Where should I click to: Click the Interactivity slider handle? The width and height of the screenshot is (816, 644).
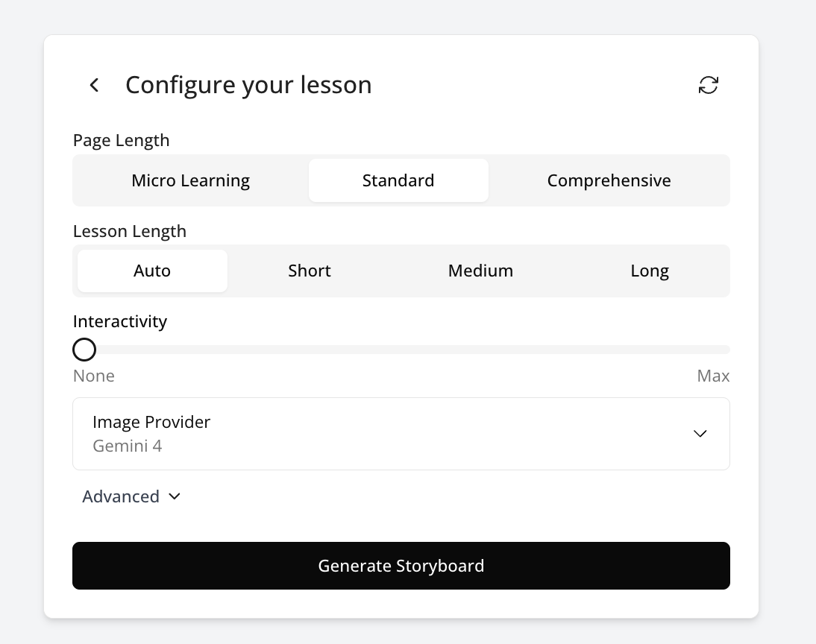(x=84, y=350)
